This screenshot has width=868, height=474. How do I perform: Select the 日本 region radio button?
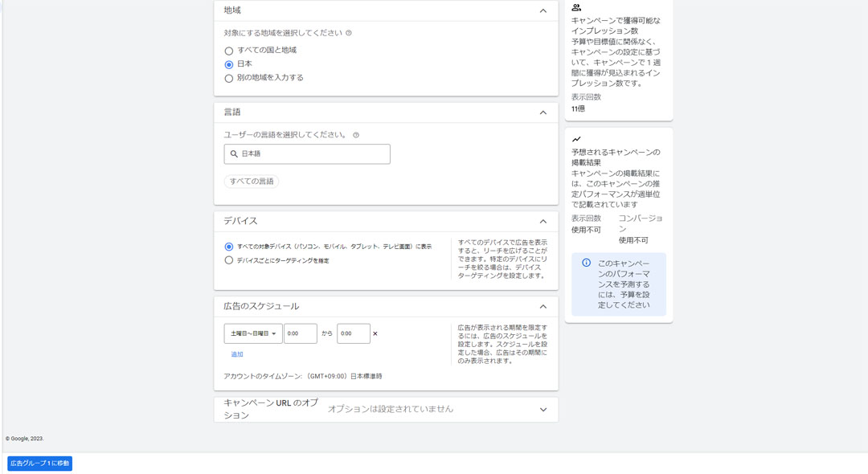click(229, 64)
